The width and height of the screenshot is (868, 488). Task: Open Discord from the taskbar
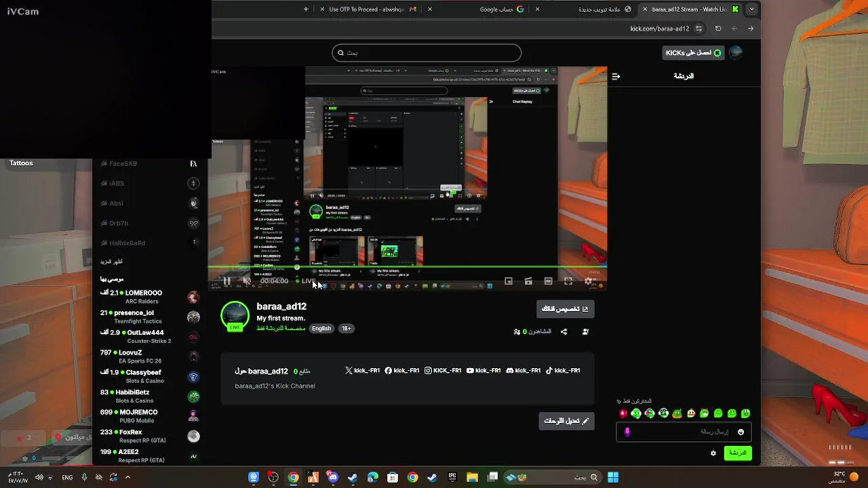[333, 477]
